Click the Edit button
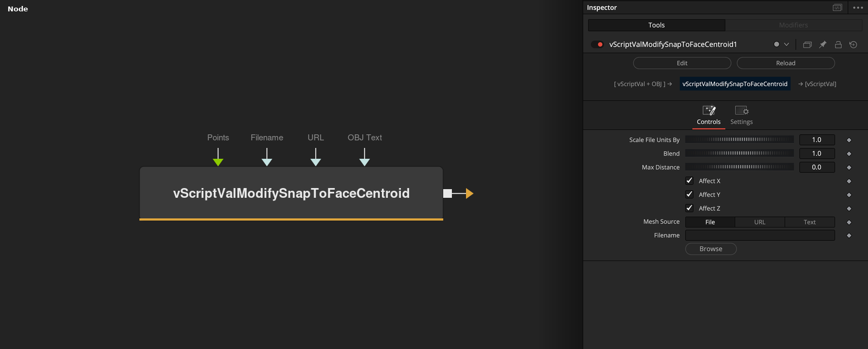This screenshot has width=868, height=349. click(682, 63)
